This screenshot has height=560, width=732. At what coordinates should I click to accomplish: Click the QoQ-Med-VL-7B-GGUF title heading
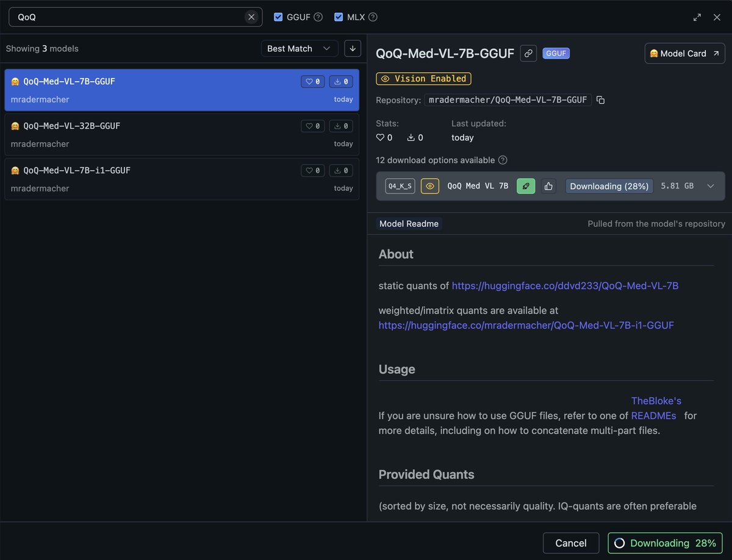[445, 53]
